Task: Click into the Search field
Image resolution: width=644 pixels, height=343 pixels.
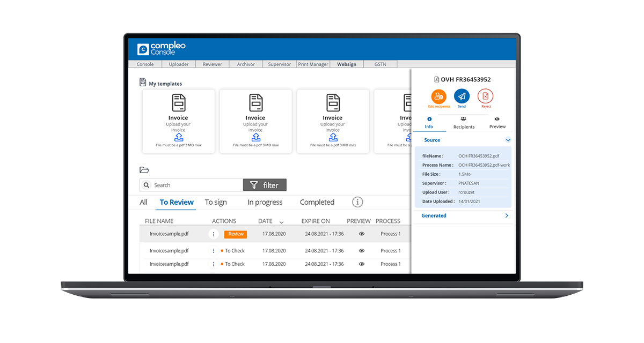Action: (x=191, y=185)
